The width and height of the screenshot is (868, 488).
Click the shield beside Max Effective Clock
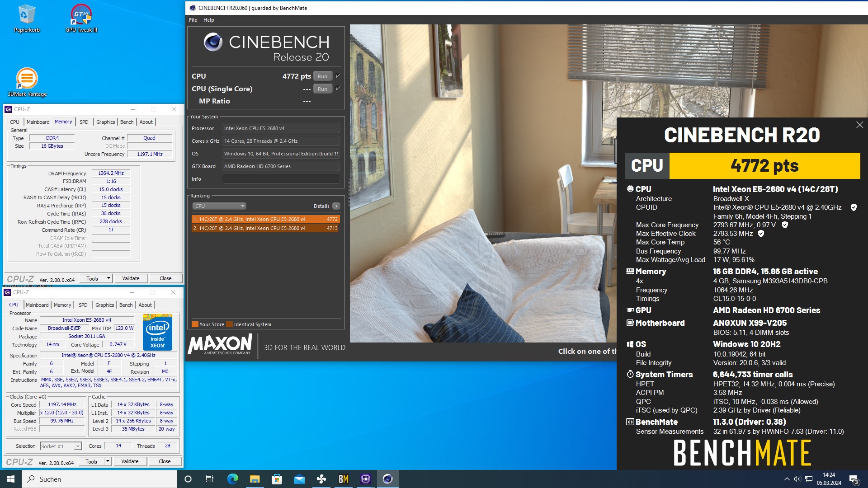(761, 234)
